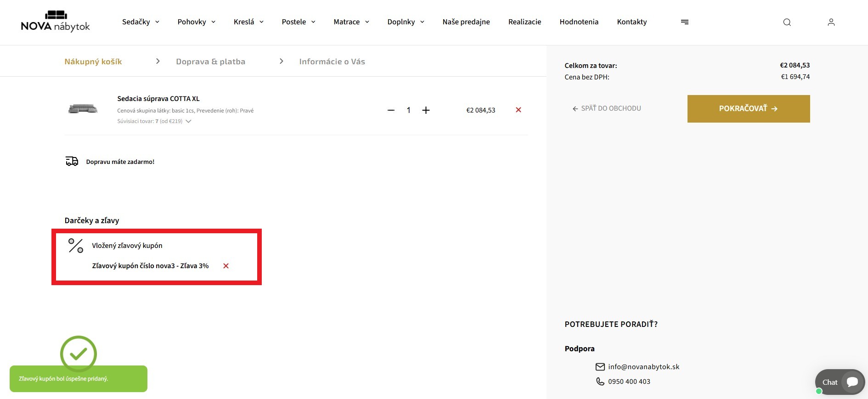Click the 'Celkom za tovar:' label
Image resolution: width=868 pixels, height=399 pixels.
click(x=591, y=66)
